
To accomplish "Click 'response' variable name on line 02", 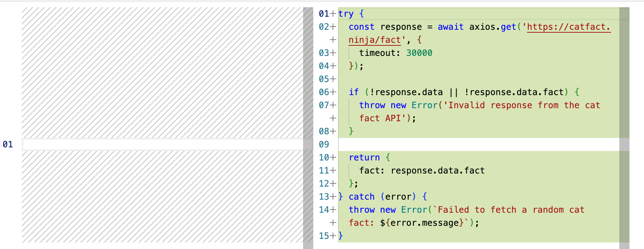I will pyautogui.click(x=401, y=27).
